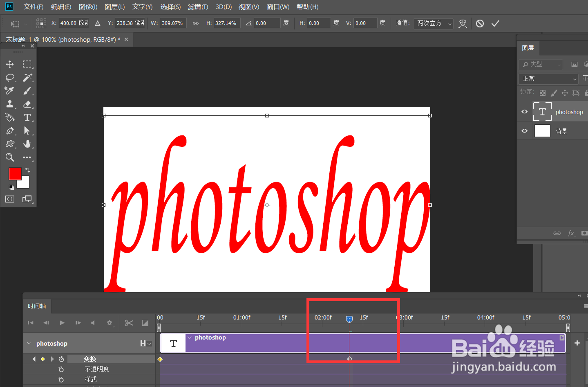
Task: Select the Magic Wand tool
Action: pos(27,78)
